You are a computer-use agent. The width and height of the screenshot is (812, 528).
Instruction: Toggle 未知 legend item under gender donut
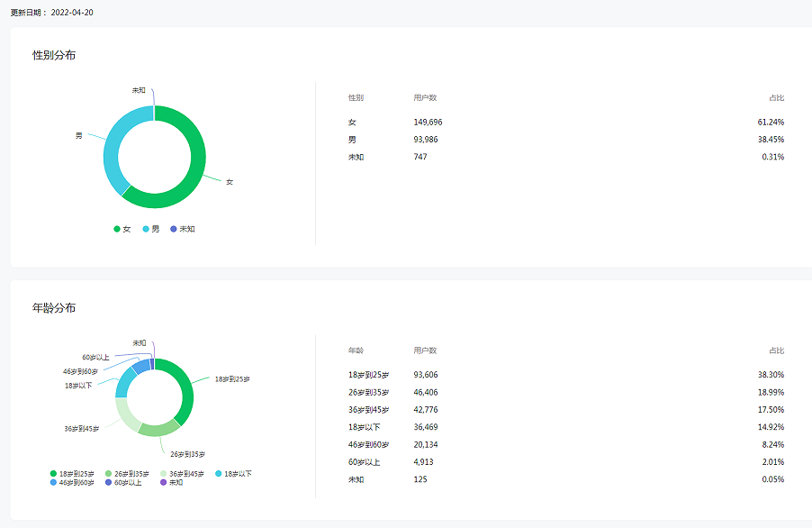182,229
